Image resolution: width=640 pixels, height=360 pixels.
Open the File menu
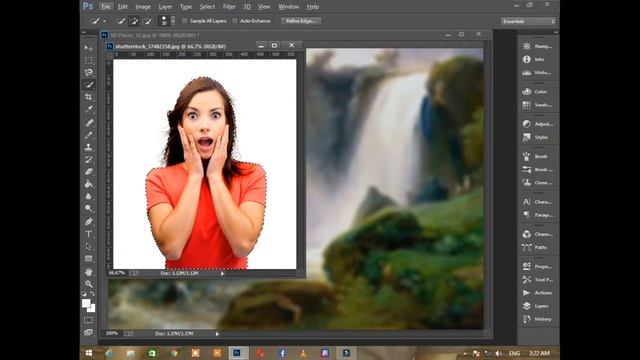(x=106, y=7)
